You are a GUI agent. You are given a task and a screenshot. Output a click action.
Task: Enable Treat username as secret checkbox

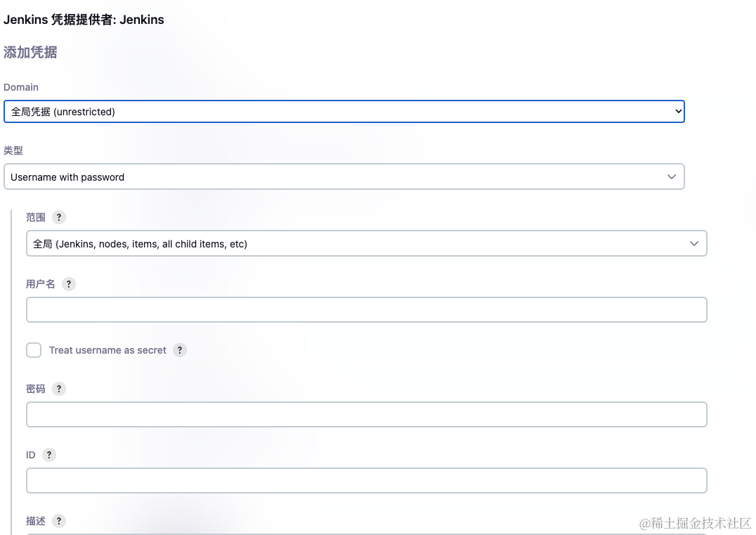(x=34, y=350)
